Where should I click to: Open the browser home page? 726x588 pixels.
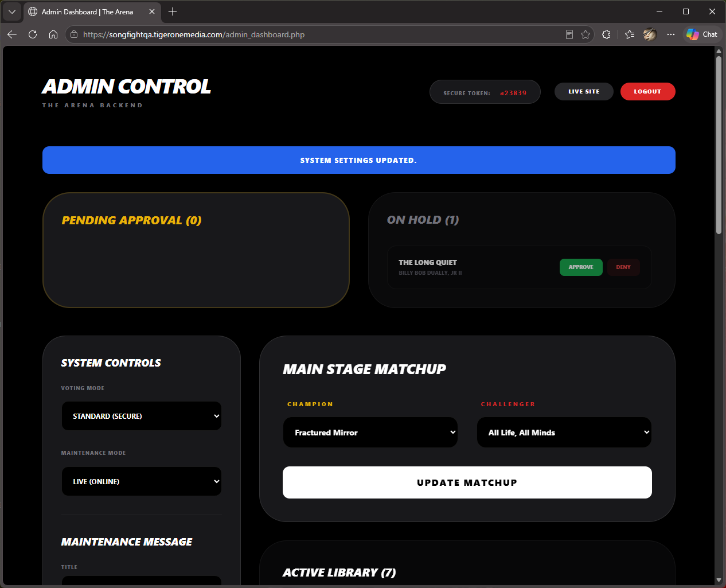(53, 34)
